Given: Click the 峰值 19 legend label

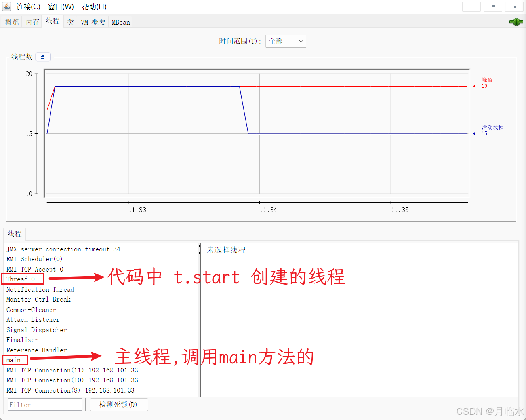Looking at the screenshot, I should pyautogui.click(x=487, y=83).
